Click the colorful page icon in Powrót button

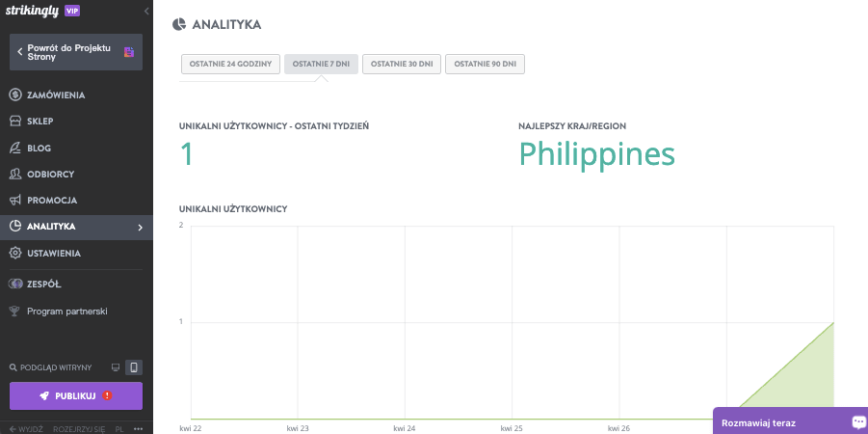click(x=129, y=52)
